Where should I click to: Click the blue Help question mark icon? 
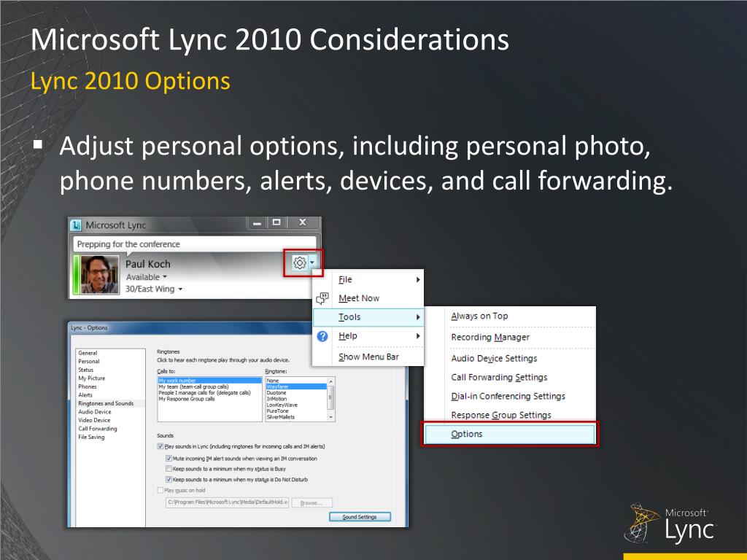322,336
